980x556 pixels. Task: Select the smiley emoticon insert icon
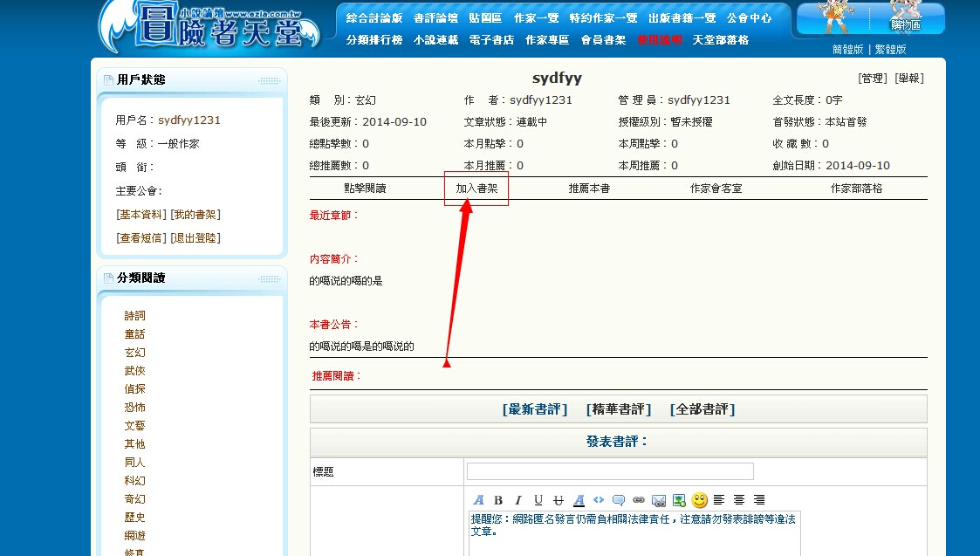point(700,499)
